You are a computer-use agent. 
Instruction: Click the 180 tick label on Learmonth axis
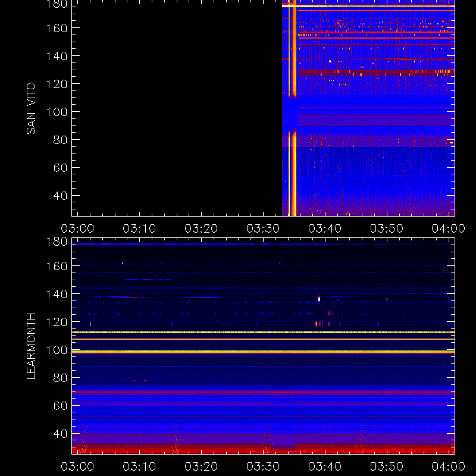(57, 242)
